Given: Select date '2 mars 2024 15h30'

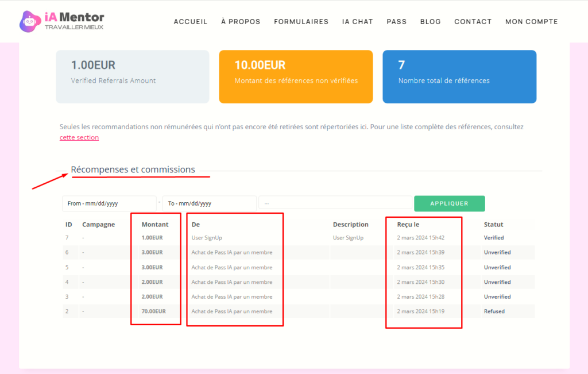Looking at the screenshot, I should [421, 282].
